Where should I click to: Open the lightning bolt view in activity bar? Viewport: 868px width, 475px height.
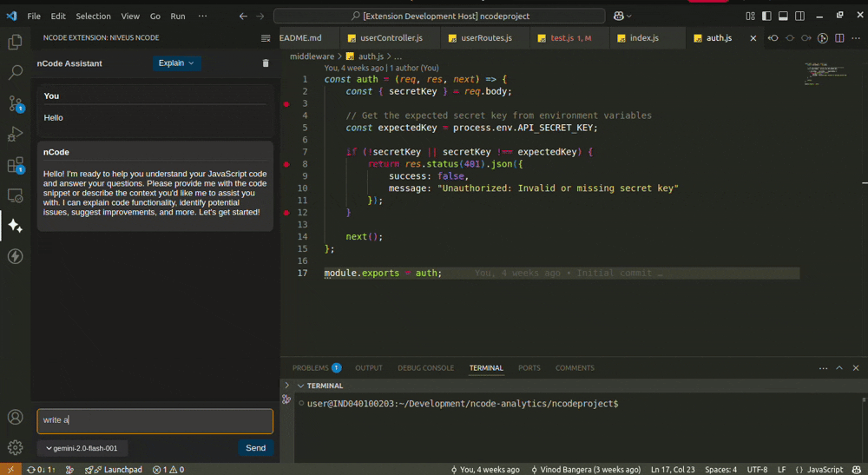point(15,256)
